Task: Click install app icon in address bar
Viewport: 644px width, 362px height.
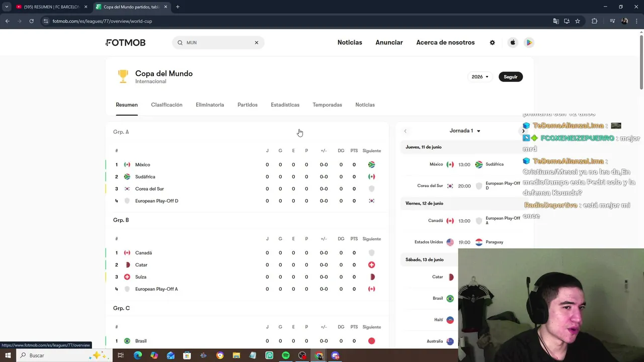Action: tap(567, 21)
